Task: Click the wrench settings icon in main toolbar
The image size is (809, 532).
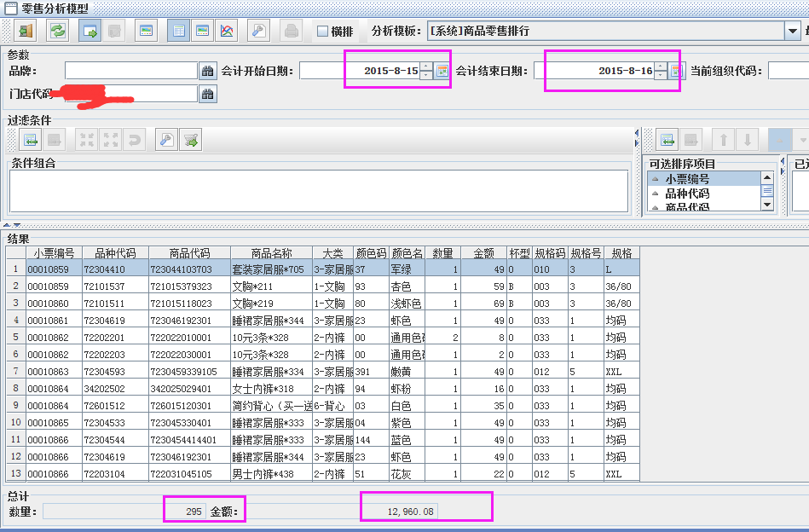Action: (258, 31)
